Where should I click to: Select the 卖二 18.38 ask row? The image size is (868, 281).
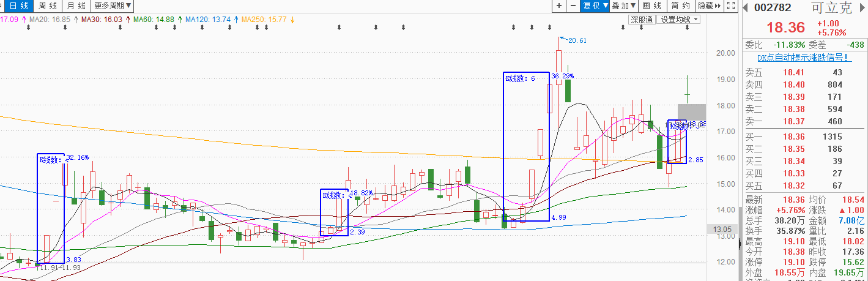(x=803, y=109)
